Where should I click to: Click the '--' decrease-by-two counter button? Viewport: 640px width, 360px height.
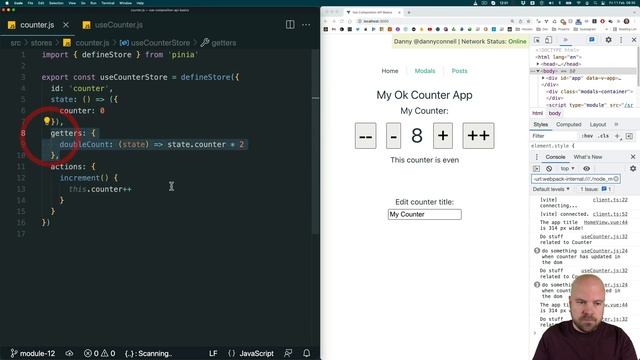pyautogui.click(x=365, y=136)
